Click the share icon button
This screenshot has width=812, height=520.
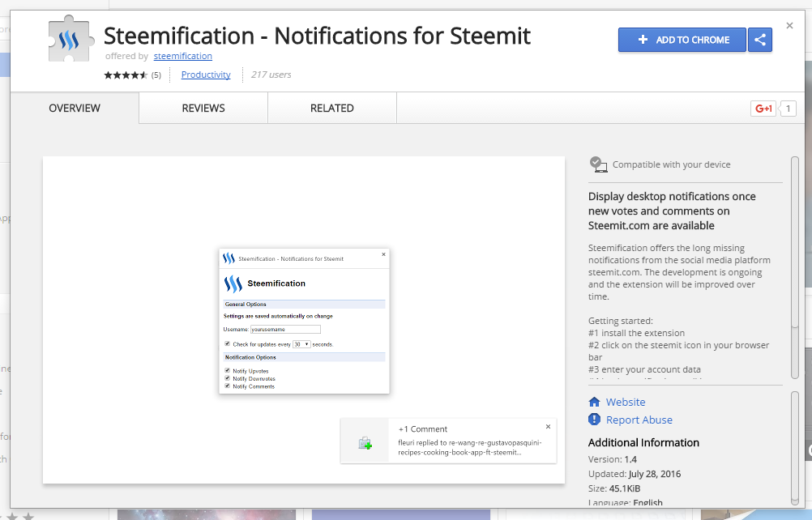760,40
